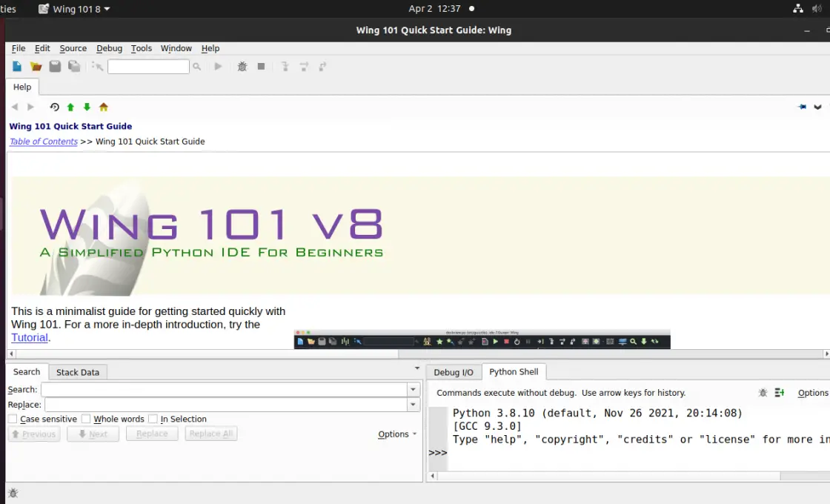Open the network system tray icon

(x=798, y=8)
